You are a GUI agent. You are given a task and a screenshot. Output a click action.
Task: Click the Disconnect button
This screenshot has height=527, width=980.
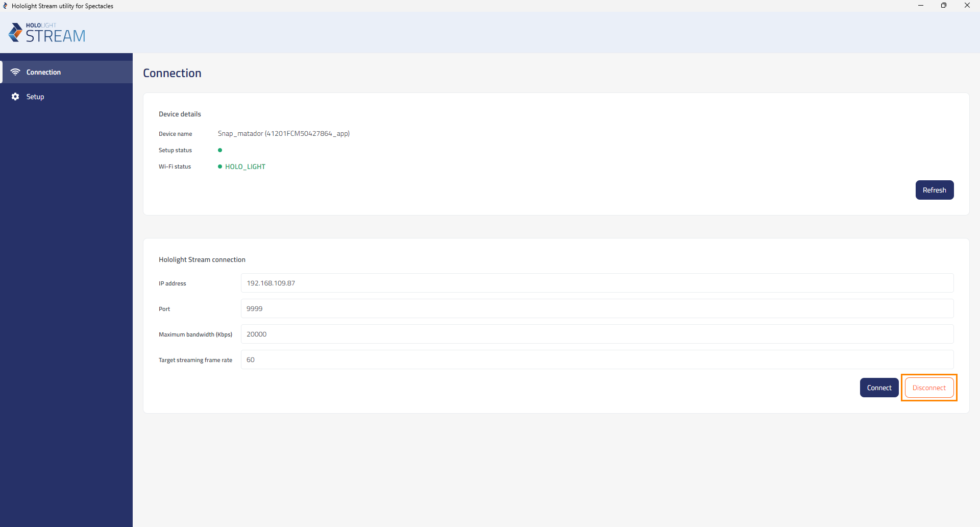(929, 388)
